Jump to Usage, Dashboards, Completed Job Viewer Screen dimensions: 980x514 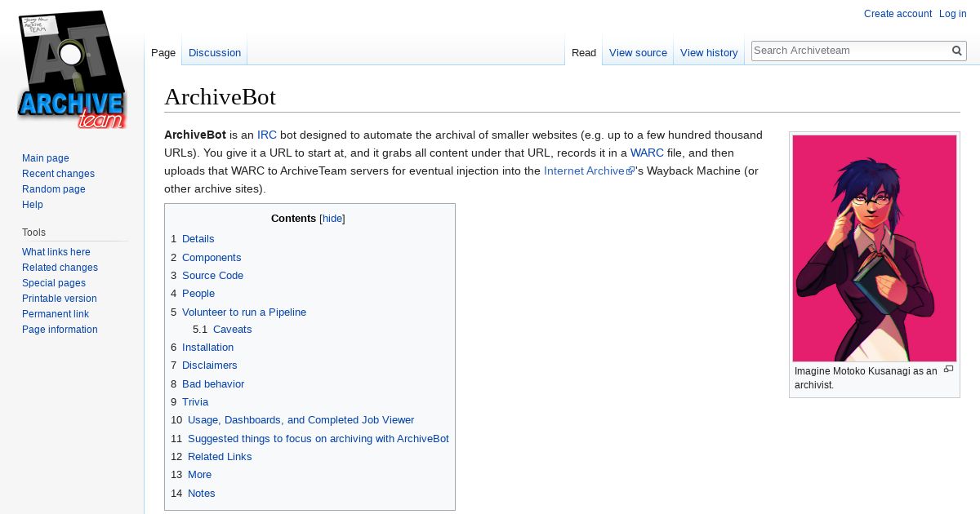[301, 420]
